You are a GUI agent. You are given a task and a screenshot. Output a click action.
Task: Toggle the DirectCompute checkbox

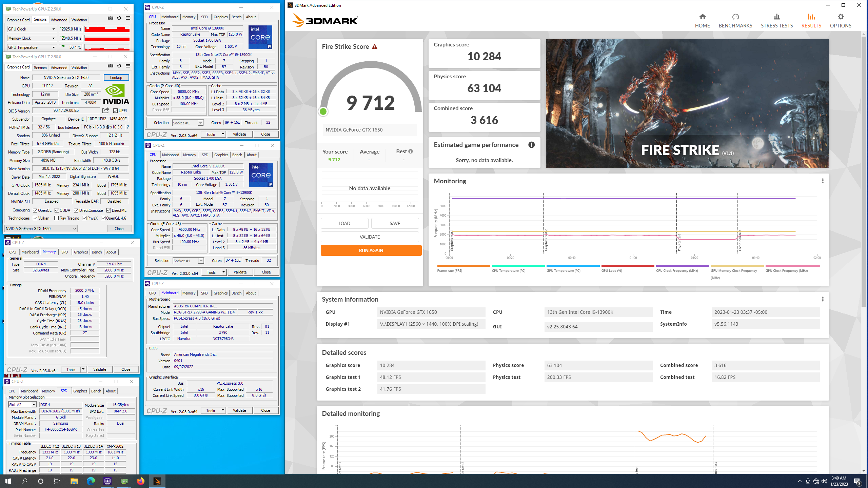click(76, 210)
